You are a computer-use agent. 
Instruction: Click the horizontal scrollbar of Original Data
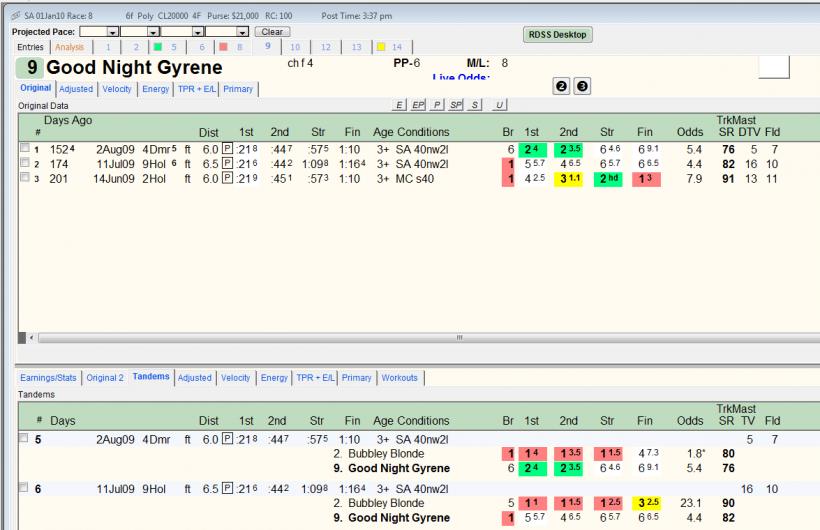(429, 338)
